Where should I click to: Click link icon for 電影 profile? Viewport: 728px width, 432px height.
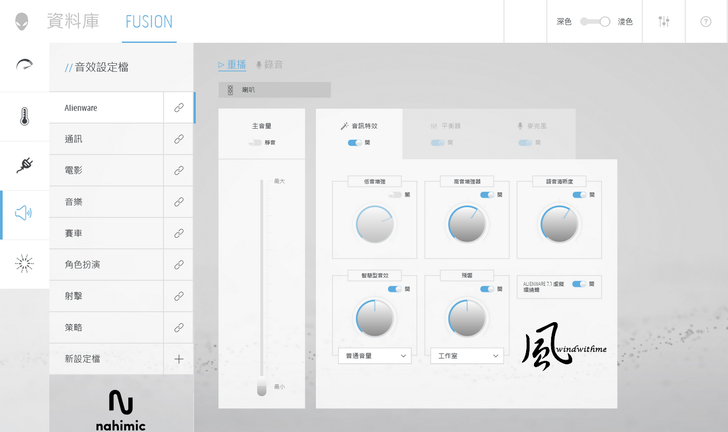[x=179, y=170]
